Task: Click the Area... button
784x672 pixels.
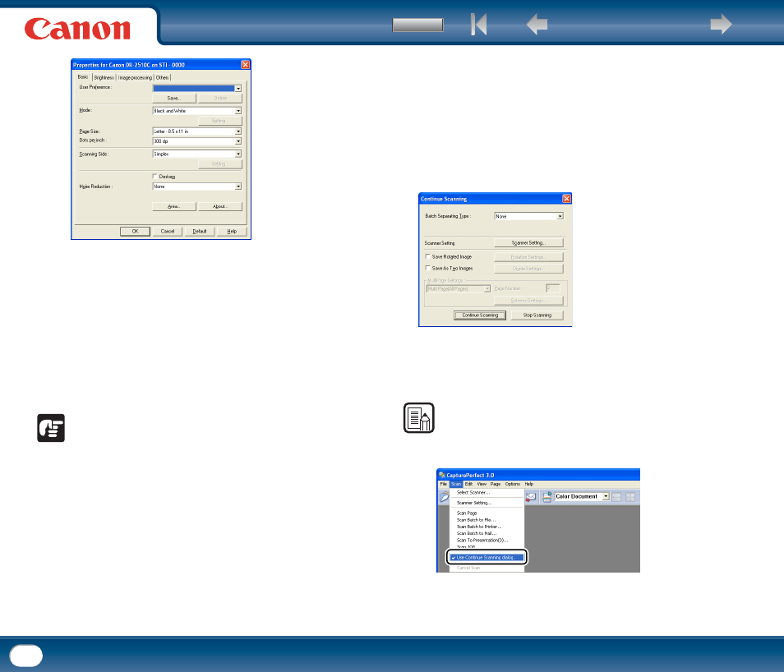Action: pos(174,206)
